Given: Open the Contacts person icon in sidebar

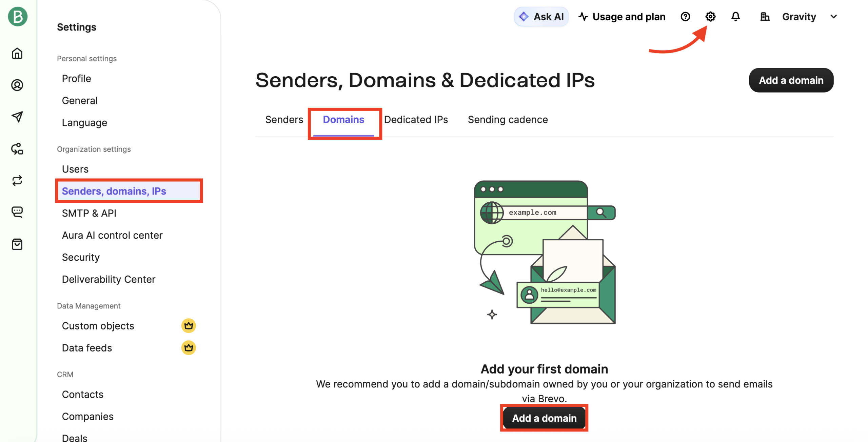Looking at the screenshot, I should coord(17,85).
